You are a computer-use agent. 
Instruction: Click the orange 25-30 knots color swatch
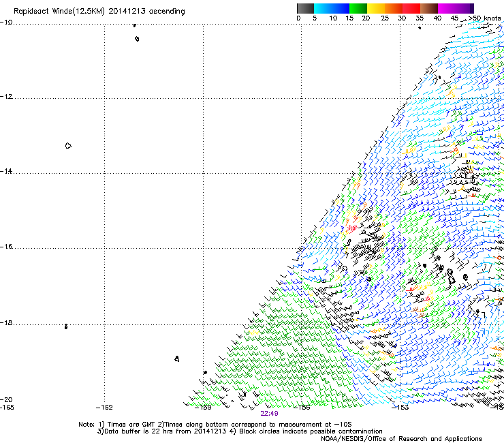click(x=394, y=8)
